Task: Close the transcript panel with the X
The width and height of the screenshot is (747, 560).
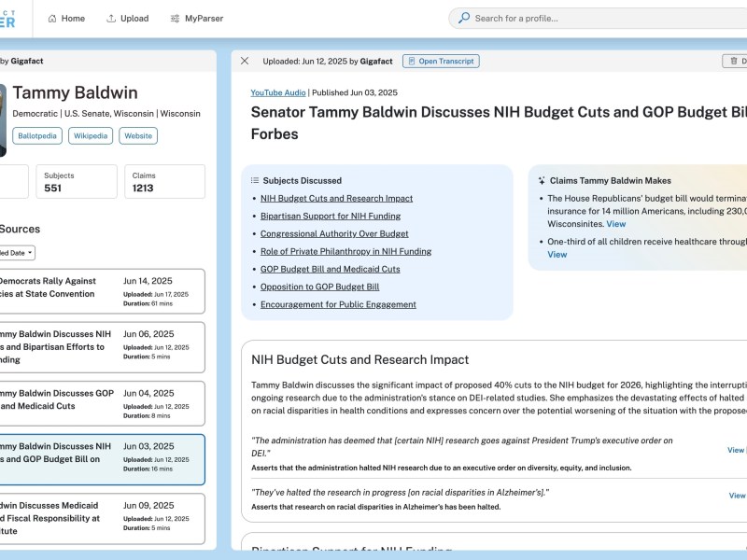Action: coord(245,60)
